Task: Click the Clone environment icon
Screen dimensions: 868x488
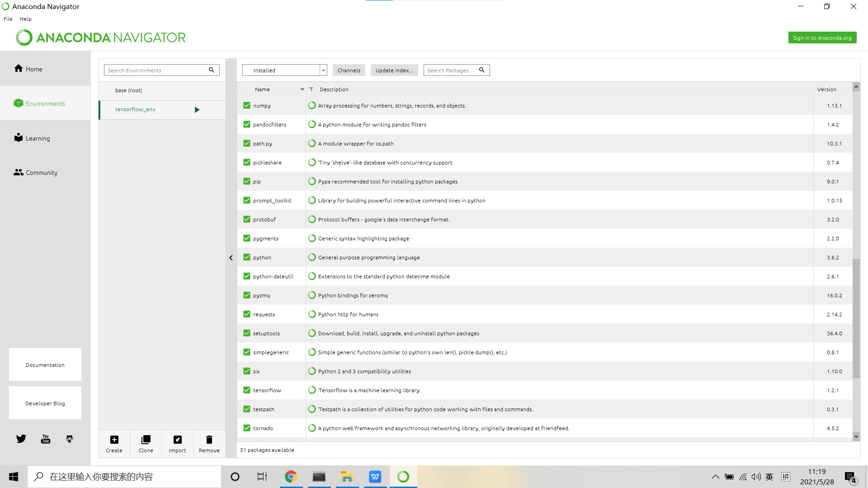Action: coord(146,440)
